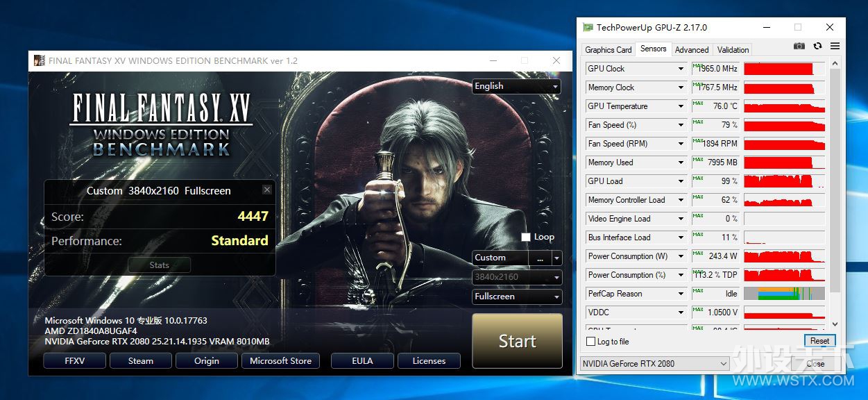Click the GPU-Z screenshot camera icon
The height and width of the screenshot is (400, 868).
click(x=799, y=46)
